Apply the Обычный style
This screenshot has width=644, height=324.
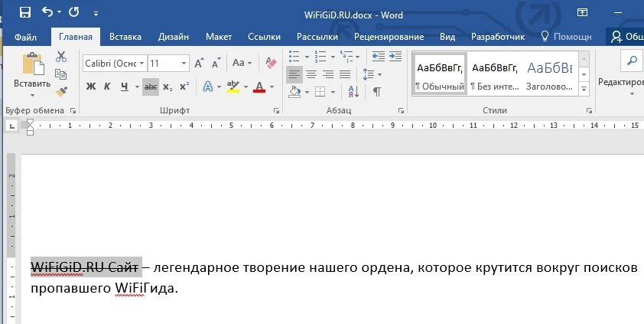pyautogui.click(x=440, y=74)
